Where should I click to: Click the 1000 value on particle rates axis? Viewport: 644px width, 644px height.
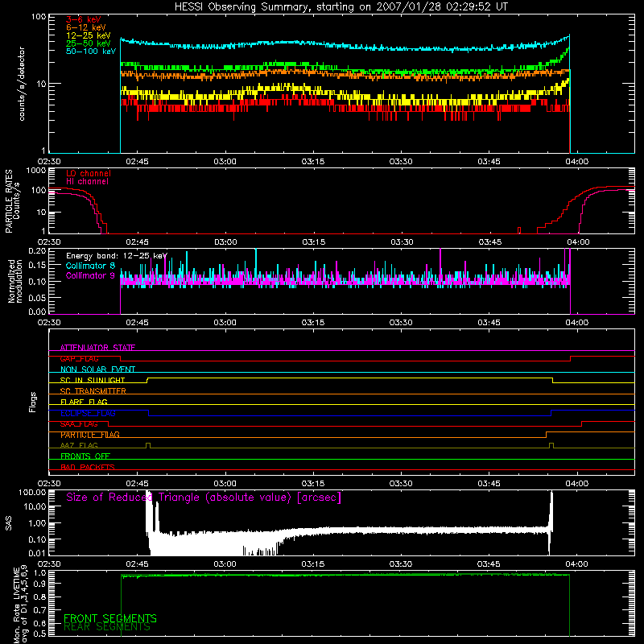35,171
